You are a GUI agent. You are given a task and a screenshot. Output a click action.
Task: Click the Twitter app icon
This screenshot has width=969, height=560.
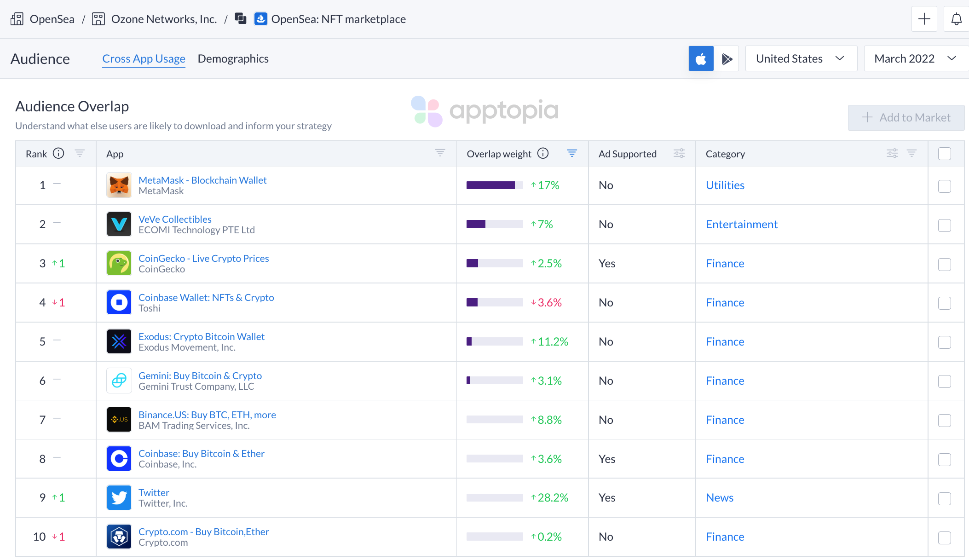pos(119,497)
